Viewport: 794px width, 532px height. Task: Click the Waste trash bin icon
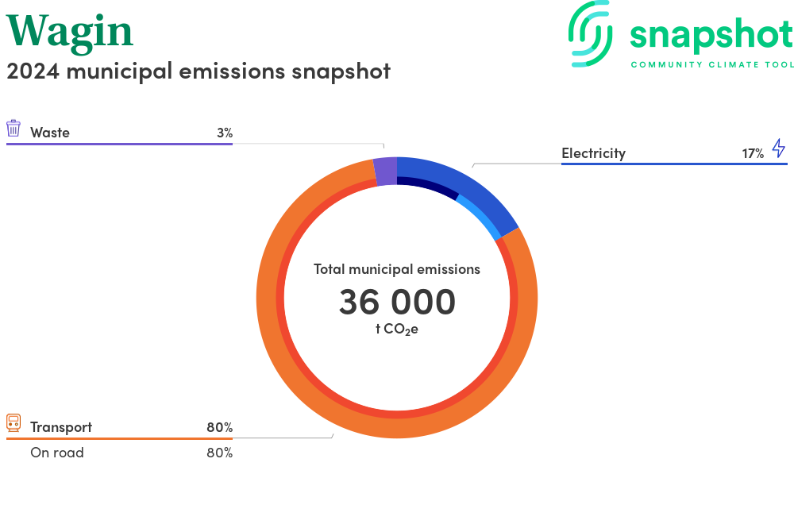(x=13, y=129)
